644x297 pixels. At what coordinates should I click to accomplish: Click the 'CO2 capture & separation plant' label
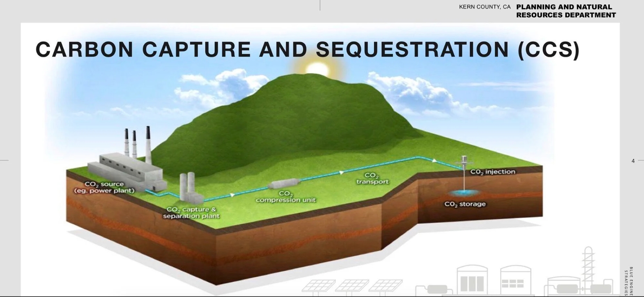191,213
